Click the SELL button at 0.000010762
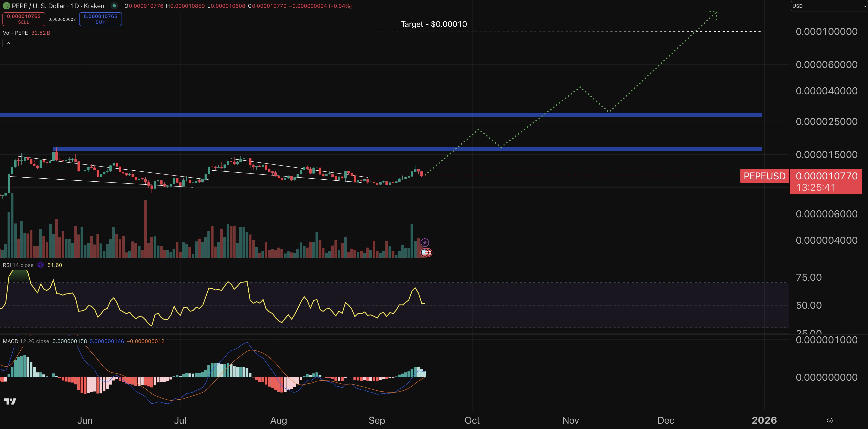Viewport: 868px width, 429px height. click(x=24, y=19)
